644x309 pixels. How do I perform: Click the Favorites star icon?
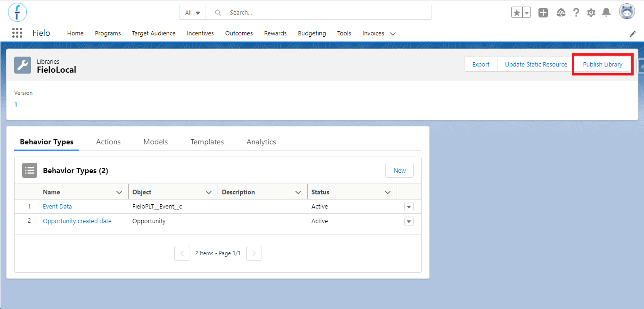[517, 13]
